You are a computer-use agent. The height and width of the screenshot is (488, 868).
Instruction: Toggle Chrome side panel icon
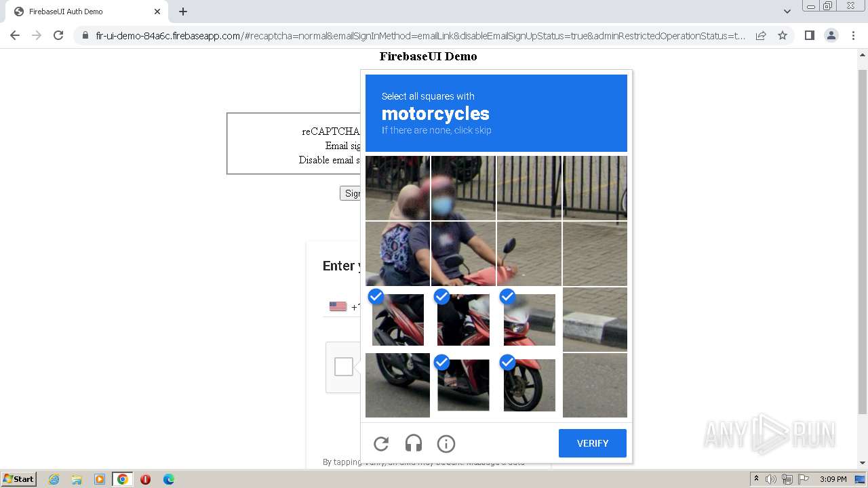pyautogui.click(x=810, y=35)
